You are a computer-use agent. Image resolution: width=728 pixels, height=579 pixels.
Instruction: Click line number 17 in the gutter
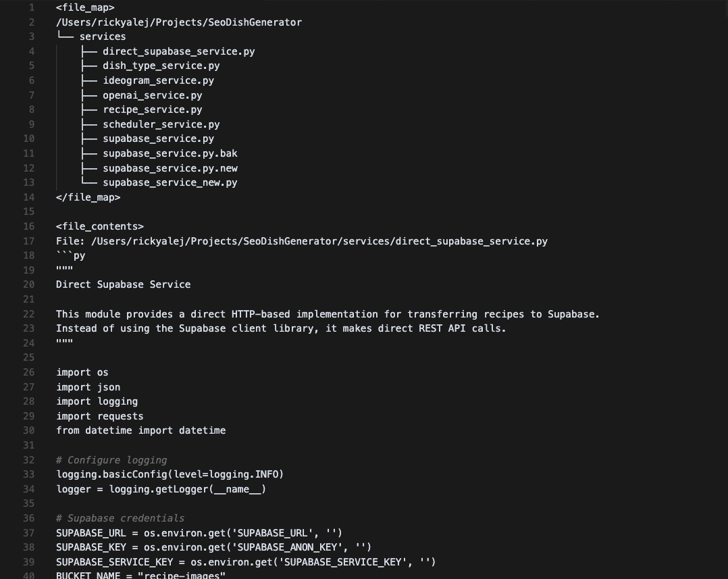point(28,241)
